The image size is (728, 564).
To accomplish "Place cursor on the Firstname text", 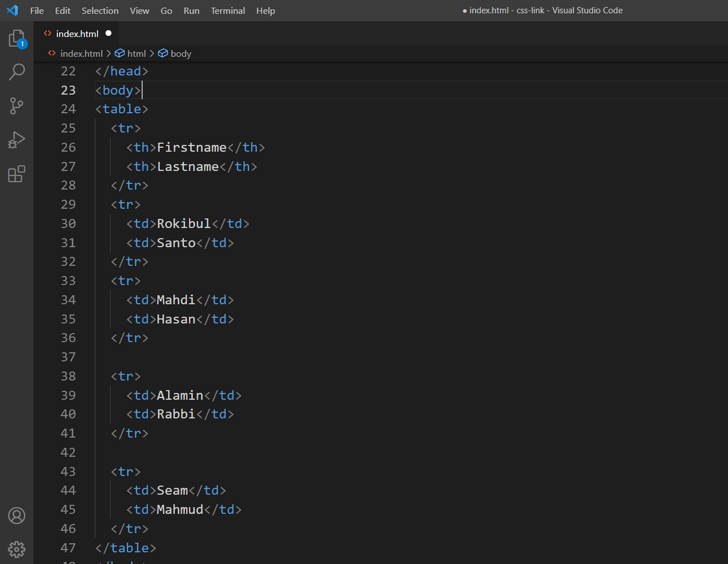I will [x=192, y=148].
